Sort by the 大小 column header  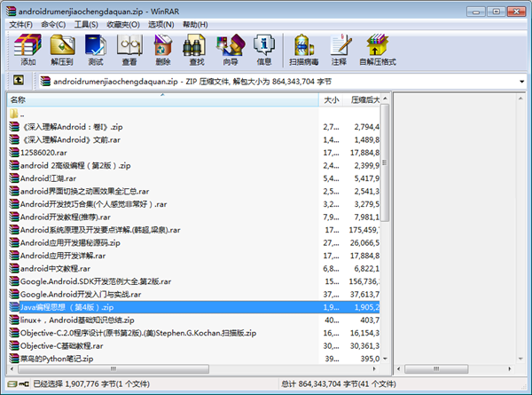point(331,99)
